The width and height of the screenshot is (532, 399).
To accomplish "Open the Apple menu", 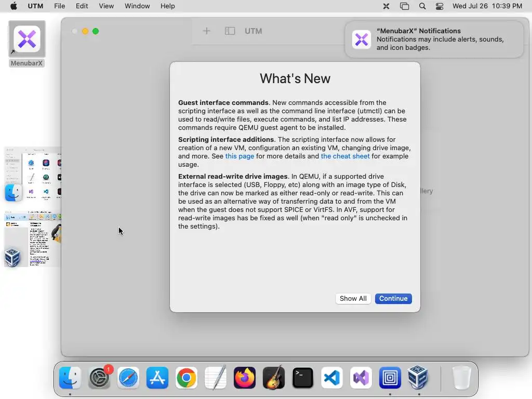I will pyautogui.click(x=14, y=6).
